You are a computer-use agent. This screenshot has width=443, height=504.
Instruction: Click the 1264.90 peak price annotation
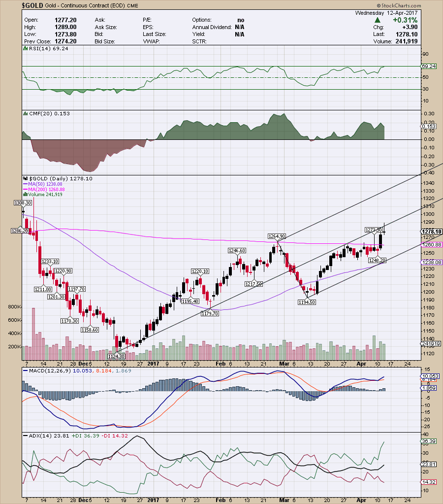(277, 236)
